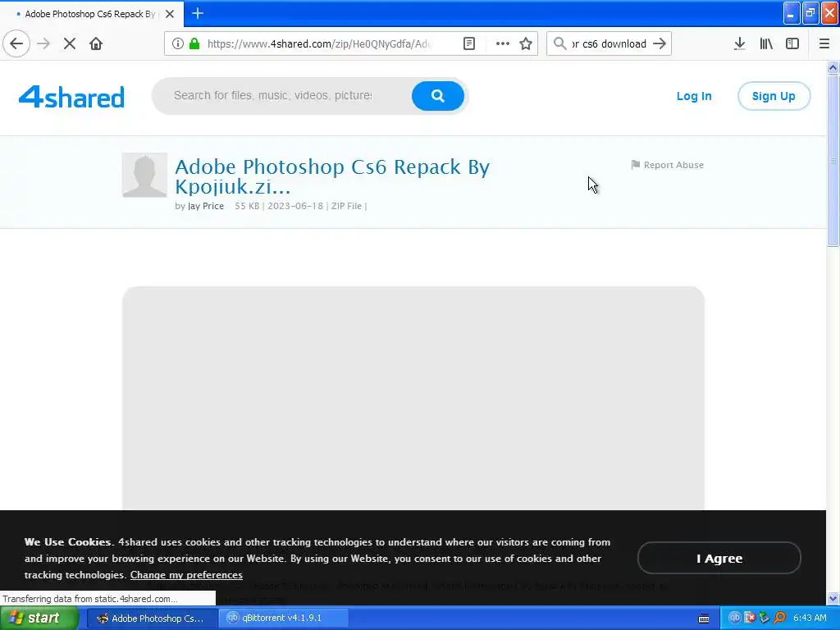Image resolution: width=840 pixels, height=630 pixels.
Task: Click the 4shared logo
Action: coord(71,97)
